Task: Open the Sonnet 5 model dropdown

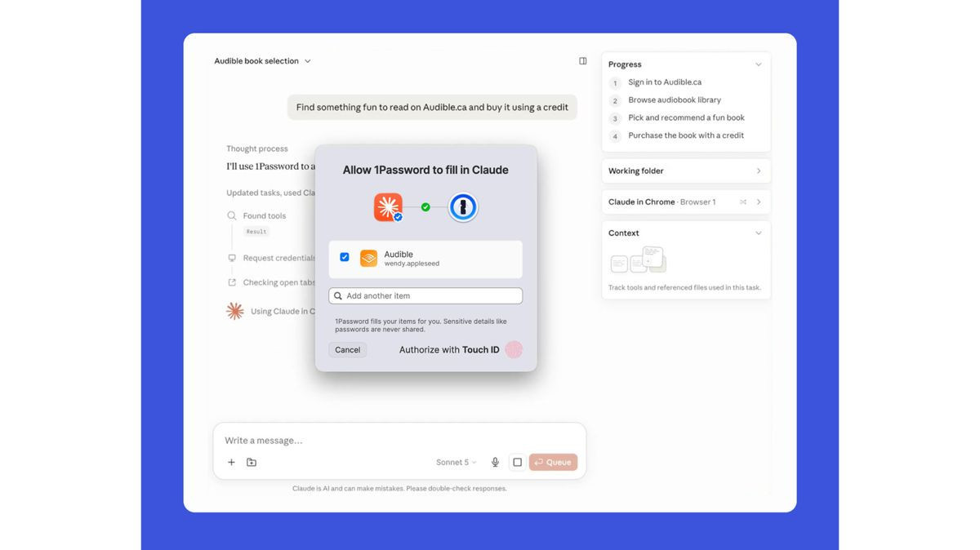Action: click(x=456, y=463)
